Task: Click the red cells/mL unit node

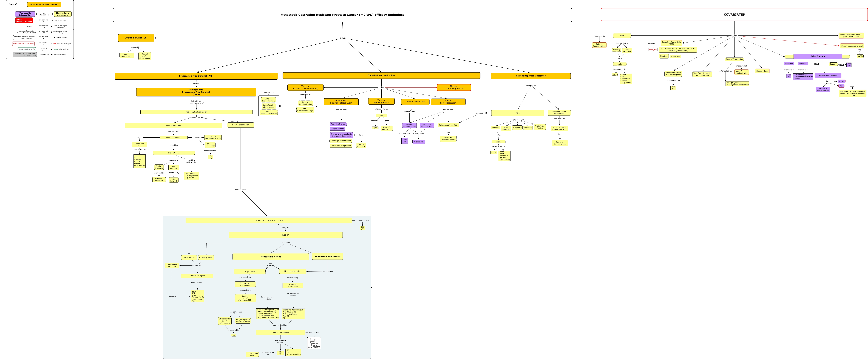Action: click(x=653, y=50)
